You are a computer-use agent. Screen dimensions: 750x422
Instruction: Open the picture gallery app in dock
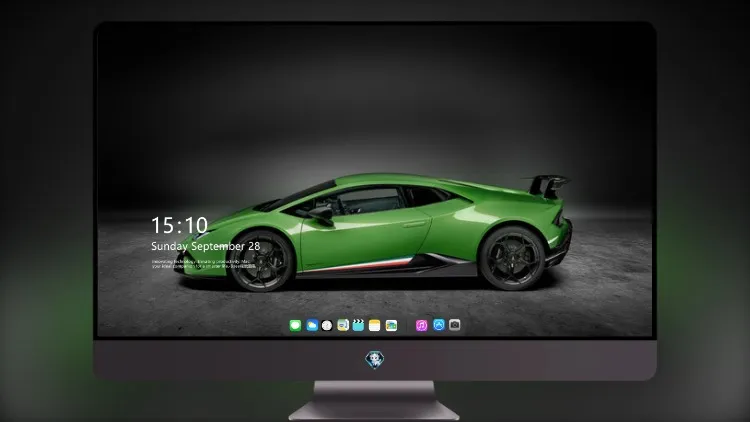(x=391, y=325)
